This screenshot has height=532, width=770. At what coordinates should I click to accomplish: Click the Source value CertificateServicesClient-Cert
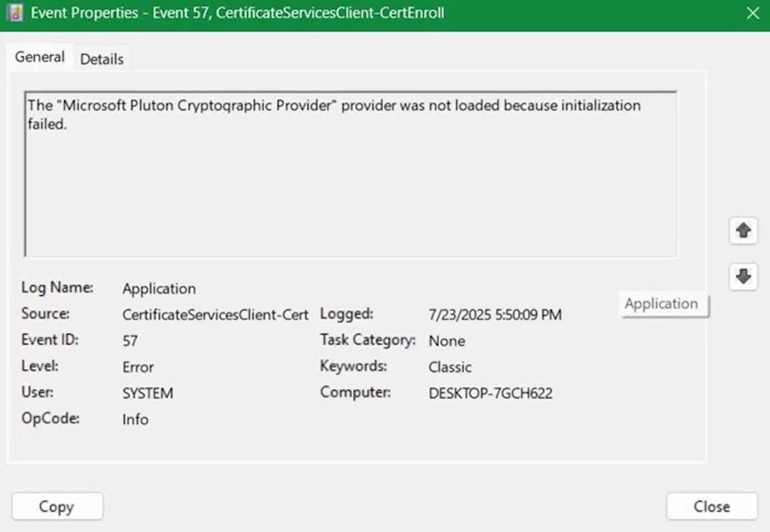tap(215, 314)
